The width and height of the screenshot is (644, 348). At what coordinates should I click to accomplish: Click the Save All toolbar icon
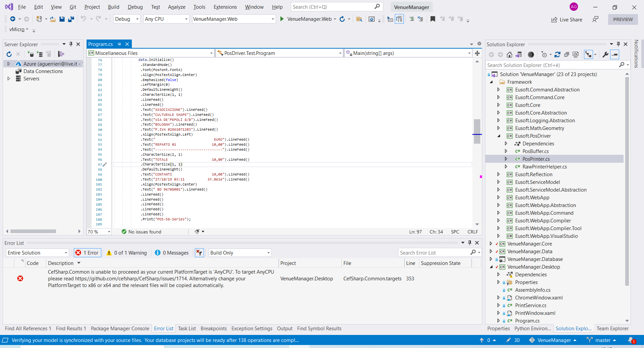[x=71, y=19]
